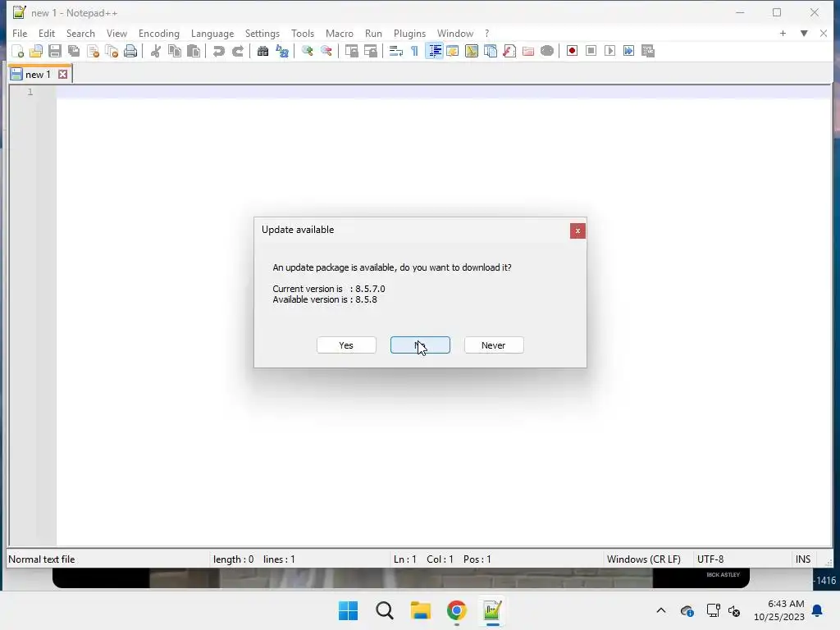The image size is (840, 630).
Task: Click the Synchronize vertical scrolling icon
Action: tap(351, 51)
